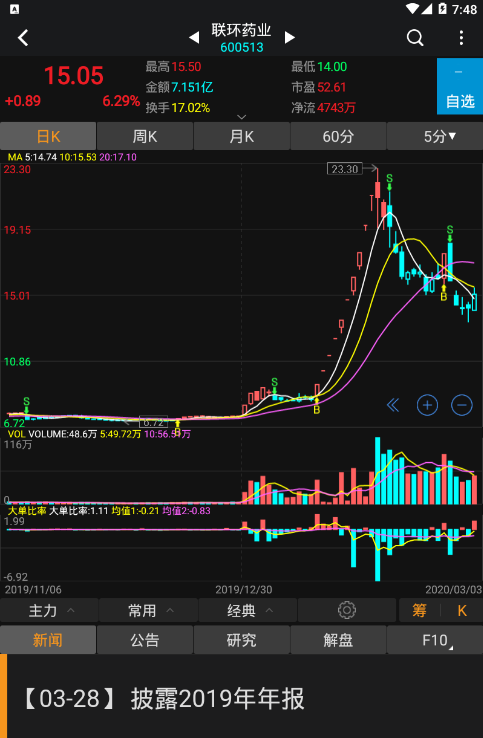Shift chart left with double chevron
The width and height of the screenshot is (483, 738).
tap(393, 405)
